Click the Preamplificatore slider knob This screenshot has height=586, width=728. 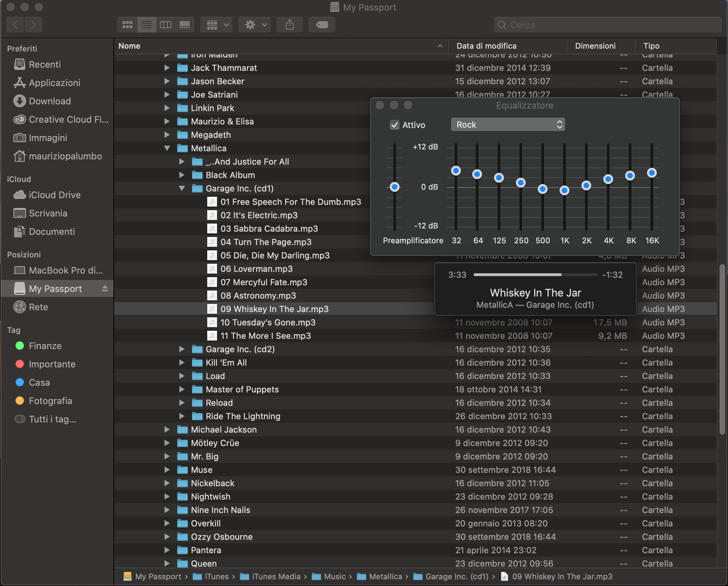pyautogui.click(x=395, y=187)
